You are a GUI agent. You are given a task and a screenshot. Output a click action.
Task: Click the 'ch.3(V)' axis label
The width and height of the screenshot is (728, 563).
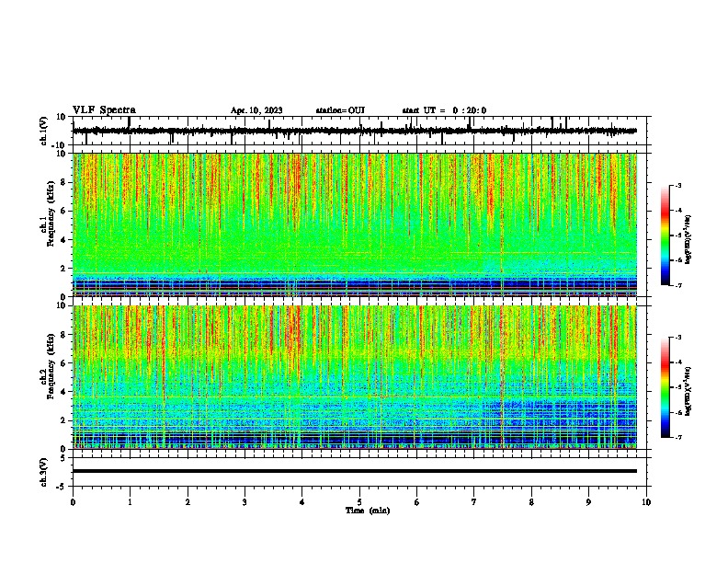coord(44,472)
